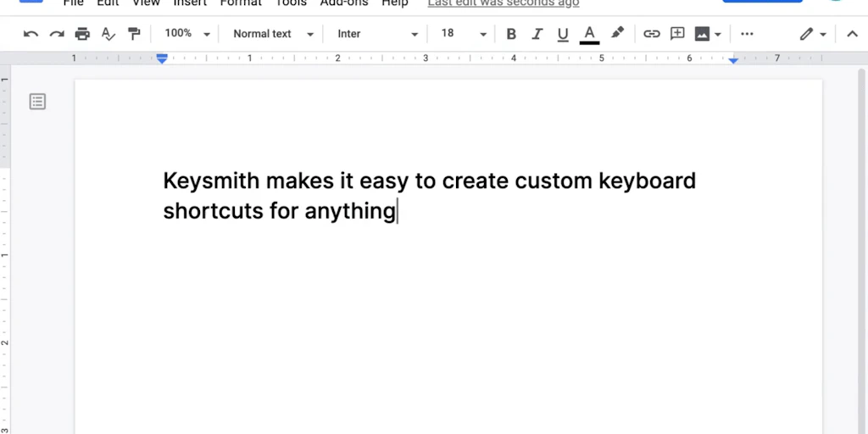Show more toolbar options via three dots
Image resolution: width=868 pixels, height=434 pixels.
click(x=747, y=34)
